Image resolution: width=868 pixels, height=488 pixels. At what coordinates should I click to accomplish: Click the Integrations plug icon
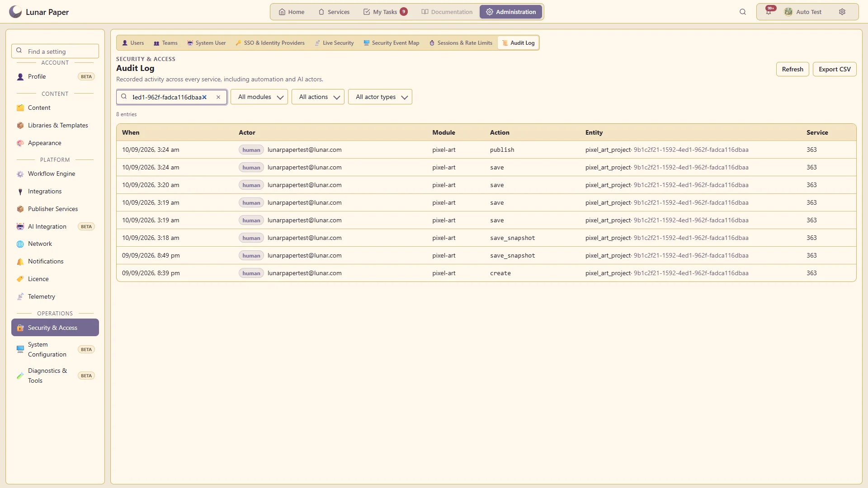(x=20, y=192)
